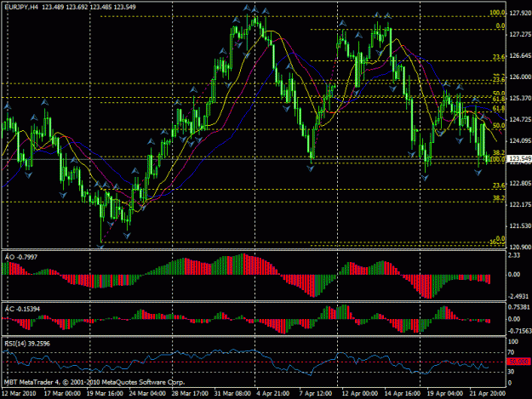This screenshot has height=399, width=532.
Task: Click the AC scale value -0.71563
Action: 519,331
